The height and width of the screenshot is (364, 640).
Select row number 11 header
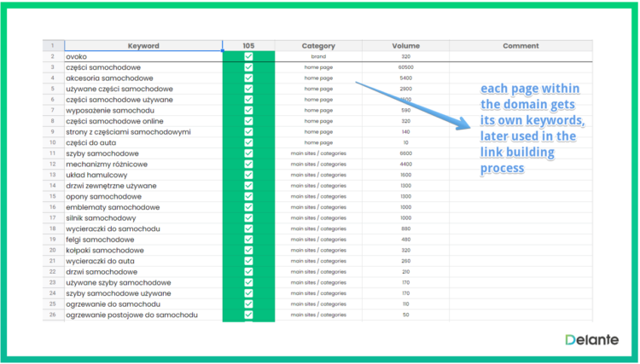pyautogui.click(x=53, y=153)
